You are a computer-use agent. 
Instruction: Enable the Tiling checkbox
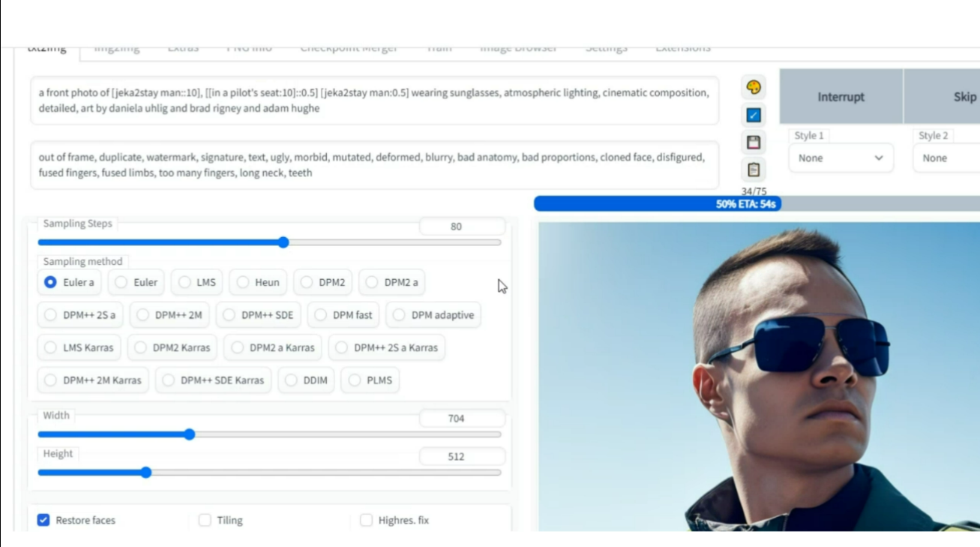tap(205, 520)
